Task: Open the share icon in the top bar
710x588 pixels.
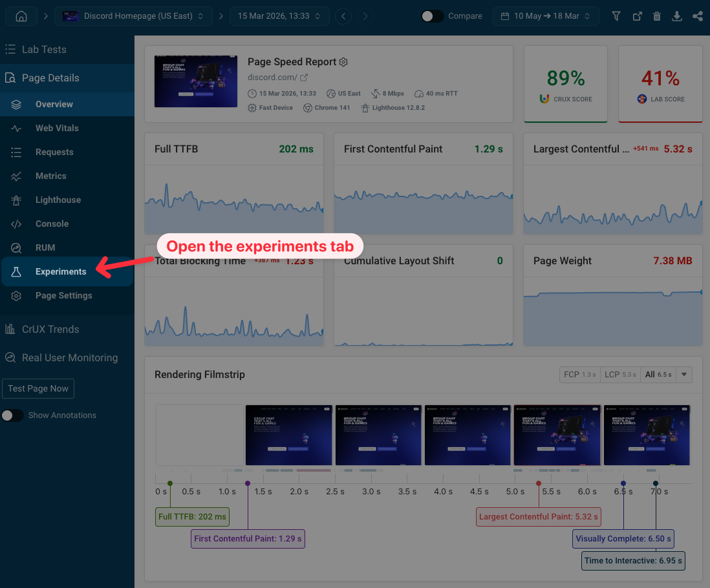Action: point(698,16)
